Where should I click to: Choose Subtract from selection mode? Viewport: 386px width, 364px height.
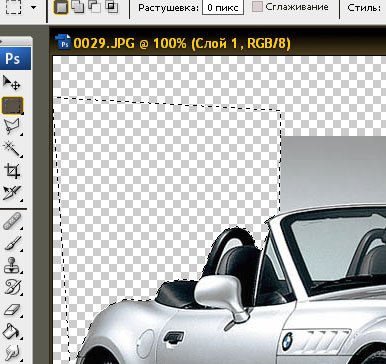95,7
